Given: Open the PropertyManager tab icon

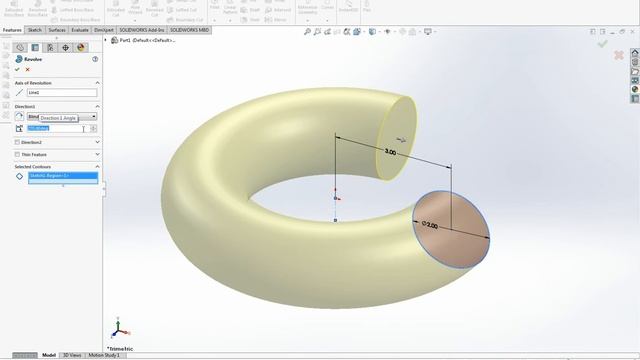Looking at the screenshot, I should coord(35,48).
